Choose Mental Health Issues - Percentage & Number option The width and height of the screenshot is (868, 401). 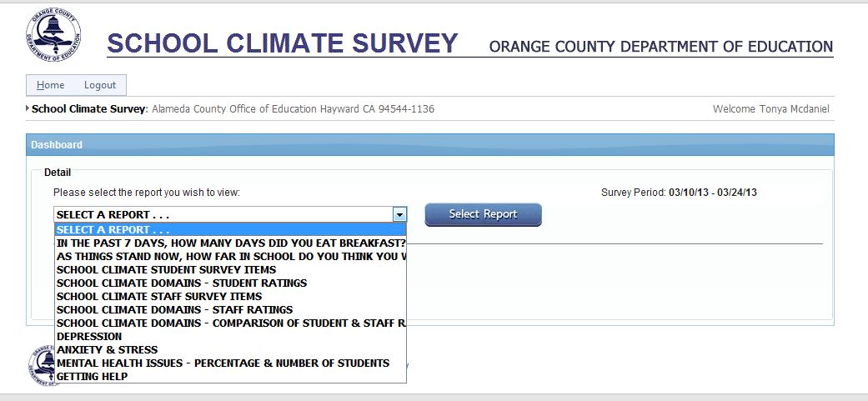223,363
